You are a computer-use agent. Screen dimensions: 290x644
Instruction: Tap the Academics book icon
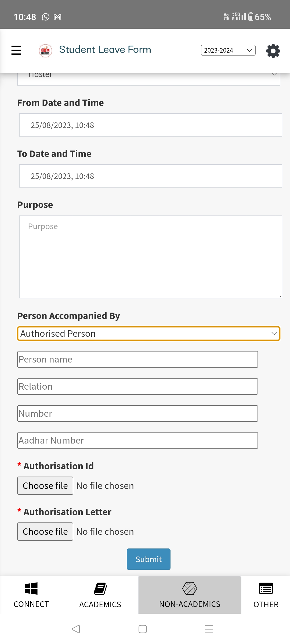[x=100, y=589]
